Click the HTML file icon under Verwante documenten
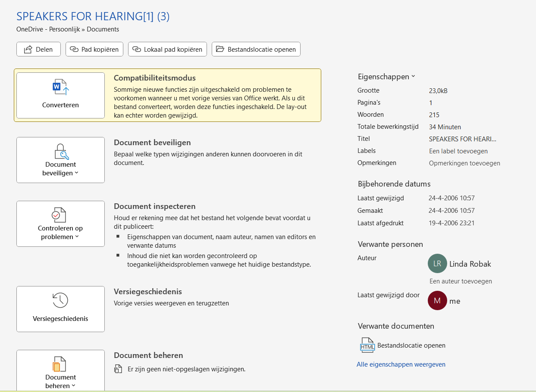 (x=367, y=345)
